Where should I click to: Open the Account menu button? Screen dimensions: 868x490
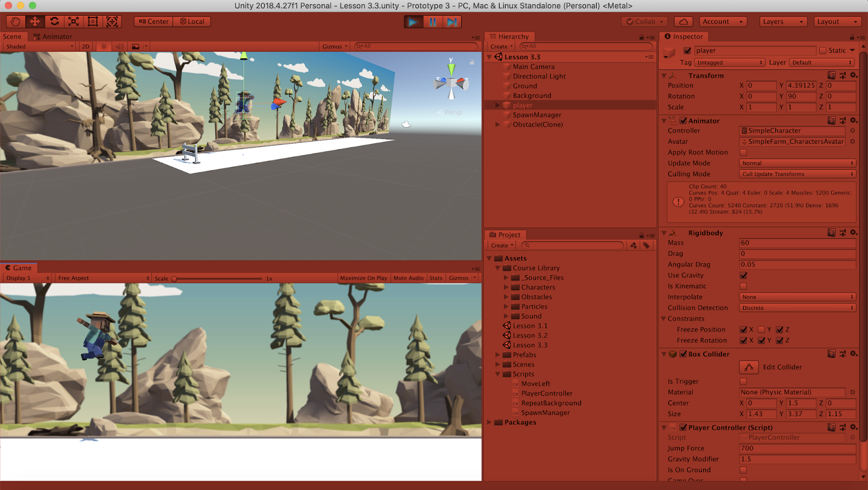pyautogui.click(x=723, y=22)
